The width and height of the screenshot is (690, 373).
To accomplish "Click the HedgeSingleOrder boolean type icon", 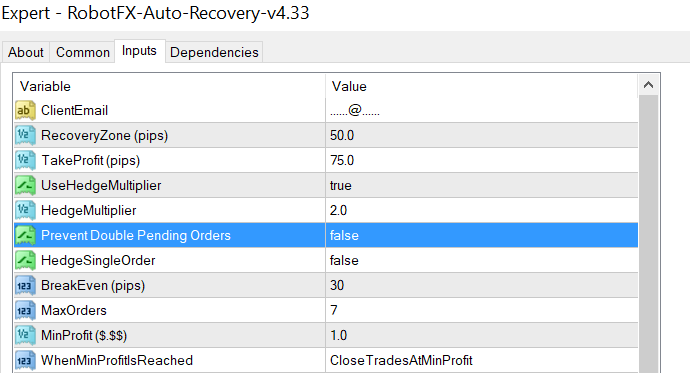I will 25,260.
